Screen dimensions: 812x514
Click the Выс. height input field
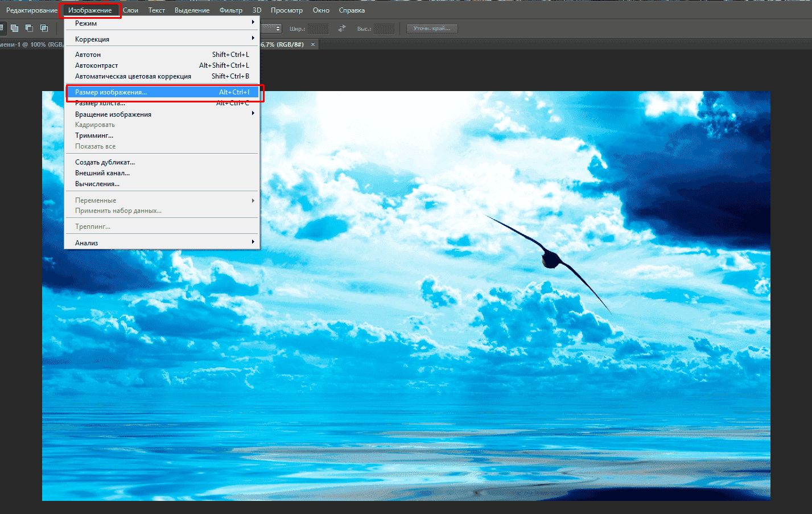pos(384,28)
